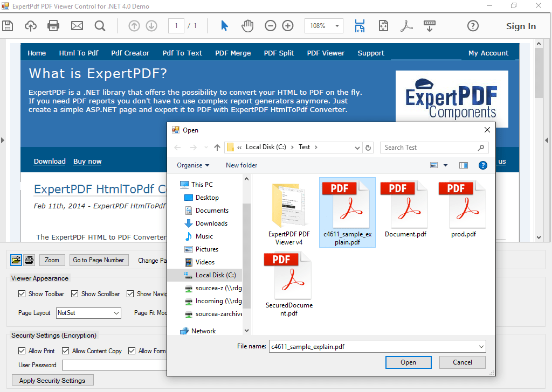The image size is (552, 392).
Task: Expand the zoom percentage dropdown
Action: click(x=337, y=25)
